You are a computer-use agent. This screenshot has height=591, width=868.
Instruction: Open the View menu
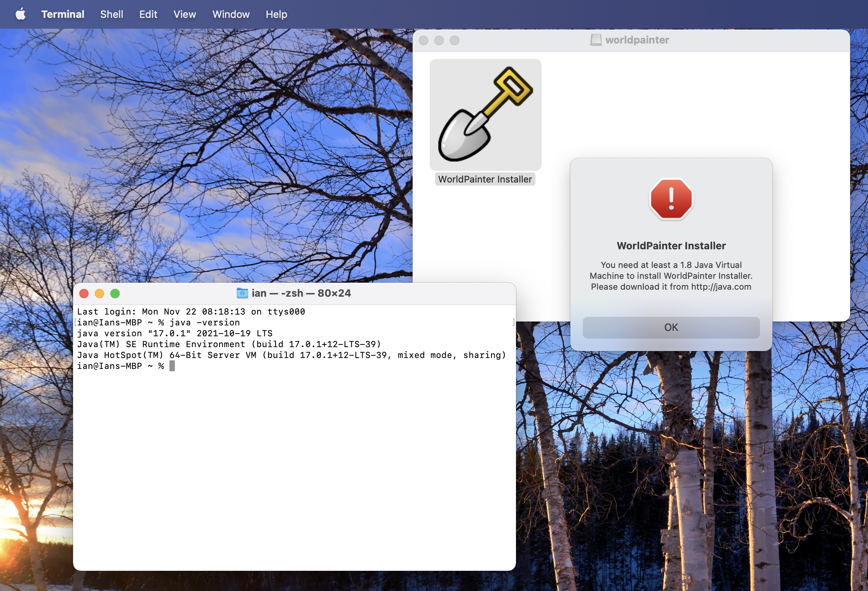185,14
